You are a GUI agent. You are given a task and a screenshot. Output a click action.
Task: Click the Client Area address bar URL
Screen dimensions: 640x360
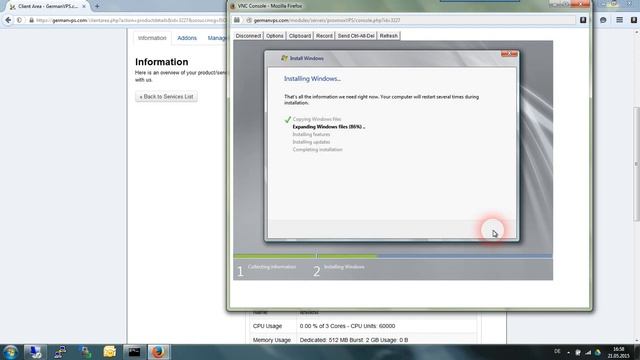(x=131, y=20)
